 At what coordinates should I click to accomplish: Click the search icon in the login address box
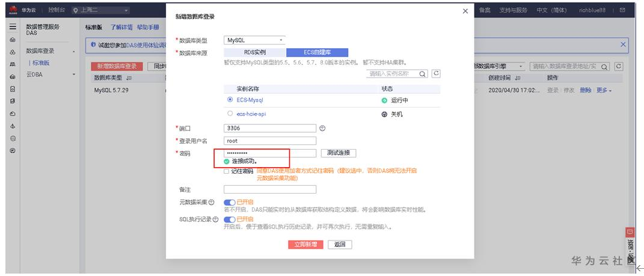[604, 67]
